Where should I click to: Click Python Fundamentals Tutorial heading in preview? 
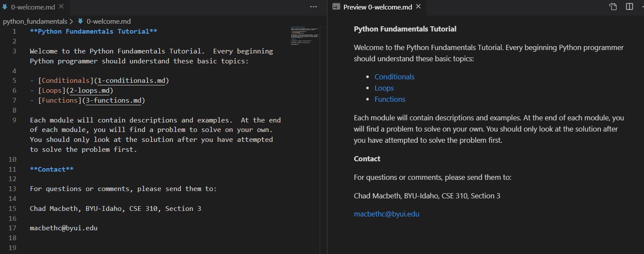coord(405,29)
